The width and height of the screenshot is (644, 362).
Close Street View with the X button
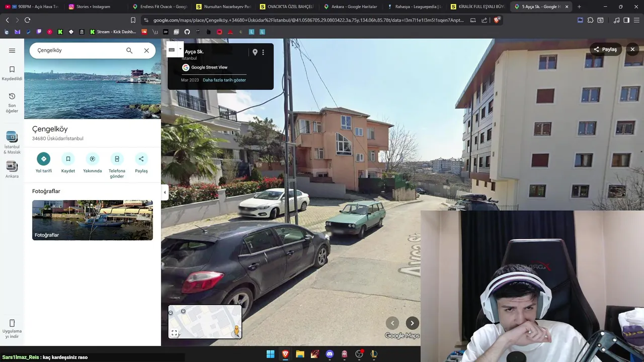click(632, 49)
